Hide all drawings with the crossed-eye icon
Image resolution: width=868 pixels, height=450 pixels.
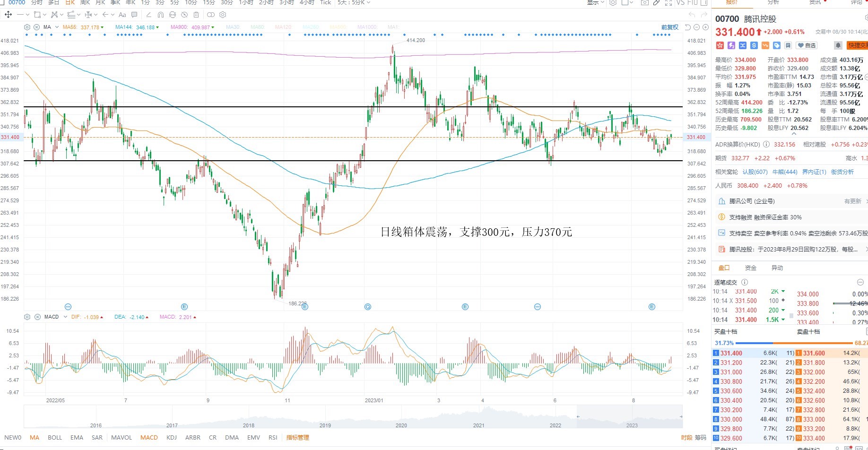[184, 15]
